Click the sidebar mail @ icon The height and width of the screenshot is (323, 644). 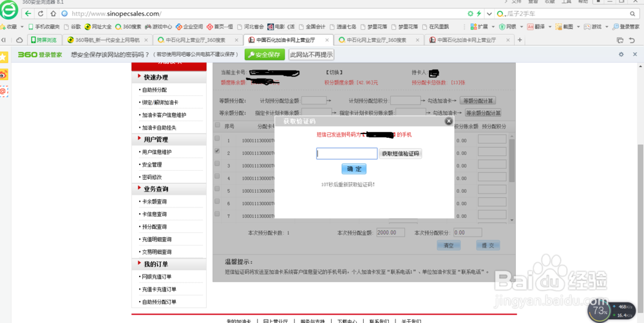click(4, 92)
